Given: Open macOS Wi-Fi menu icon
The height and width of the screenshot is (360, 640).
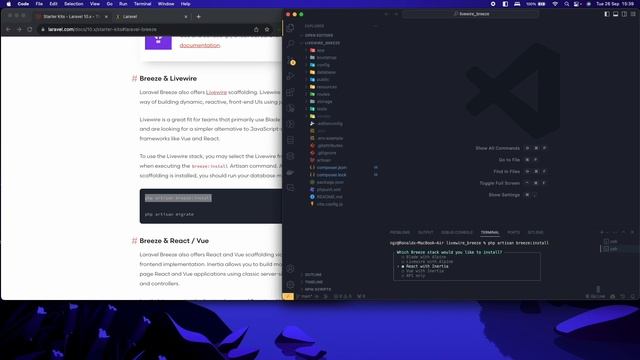Looking at the screenshot, I should click(x=555, y=4).
